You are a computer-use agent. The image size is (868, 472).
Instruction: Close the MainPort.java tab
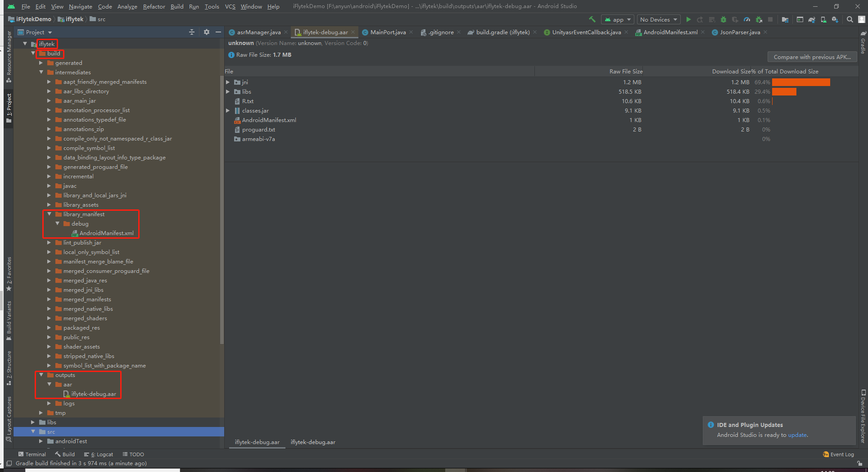pyautogui.click(x=411, y=32)
